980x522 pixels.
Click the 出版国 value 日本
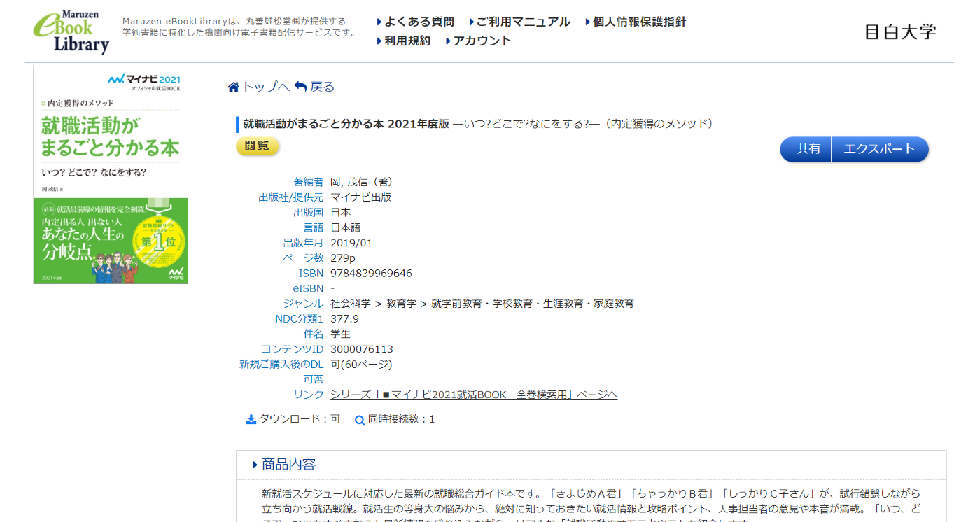click(x=341, y=213)
